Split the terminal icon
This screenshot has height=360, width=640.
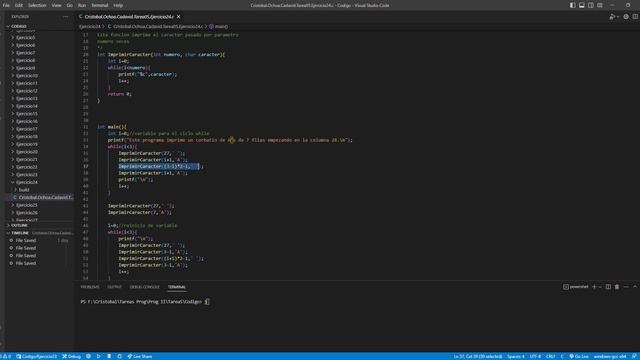click(608, 287)
